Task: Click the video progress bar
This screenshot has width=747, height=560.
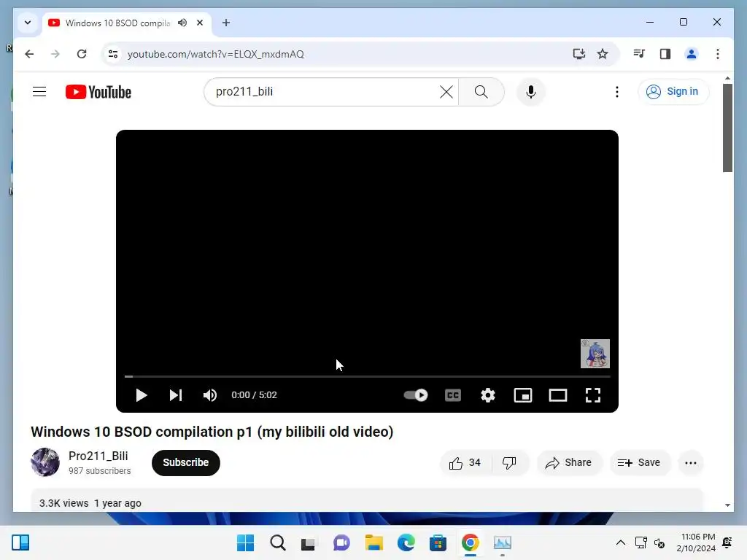Action: 368,376
